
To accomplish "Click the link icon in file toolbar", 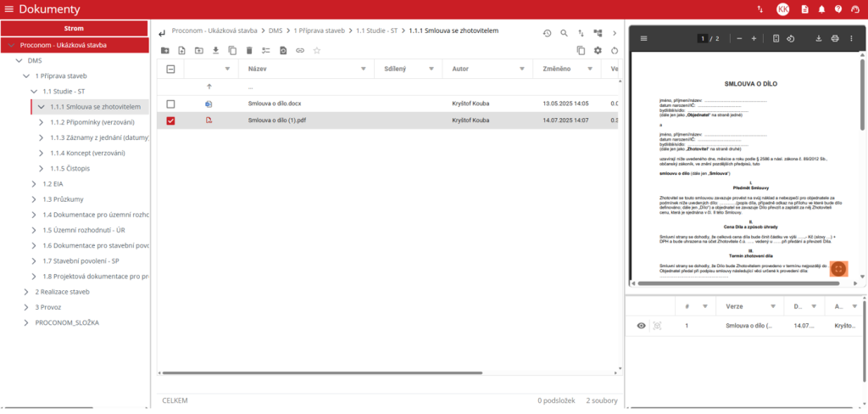I will click(300, 51).
